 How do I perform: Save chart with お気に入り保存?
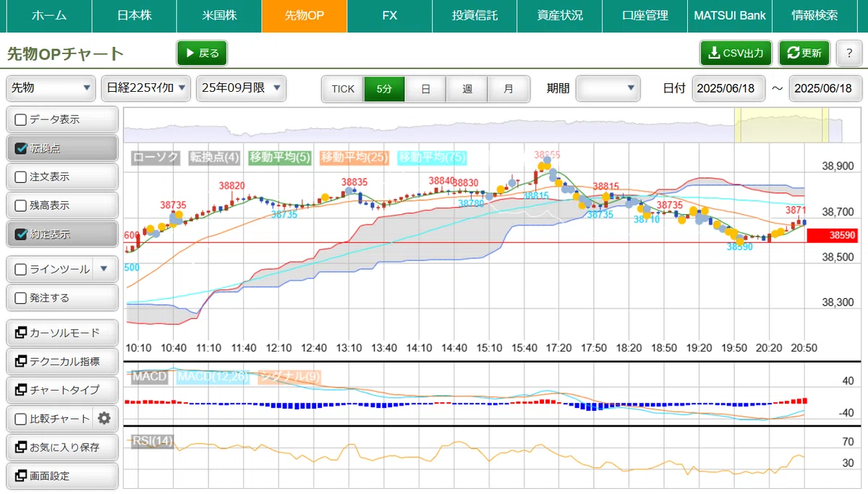(62, 447)
